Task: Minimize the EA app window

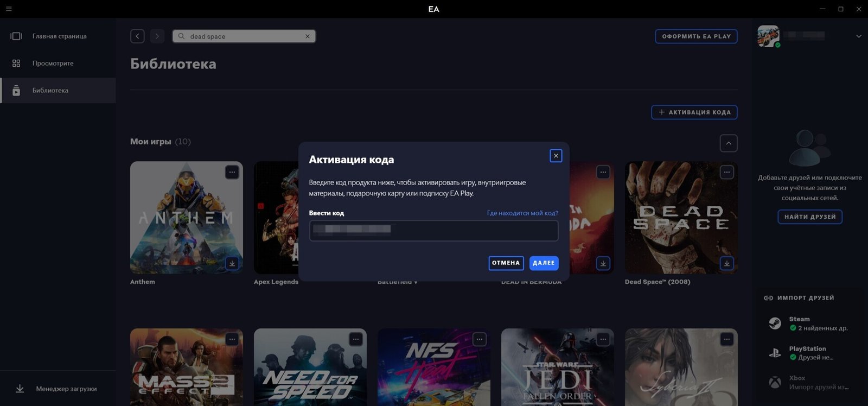Action: (x=823, y=9)
